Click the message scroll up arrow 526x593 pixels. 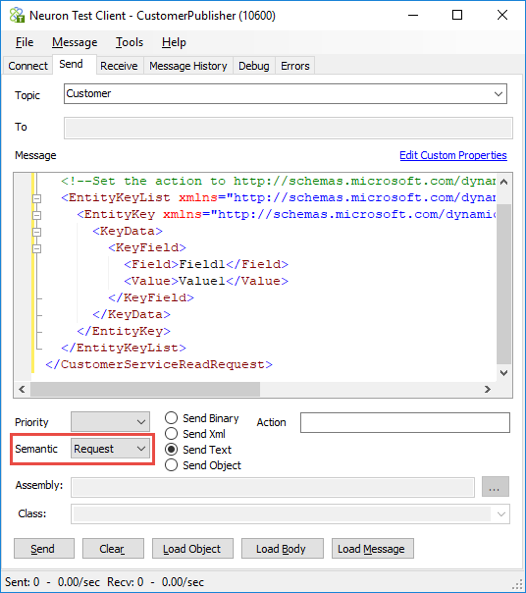503,182
